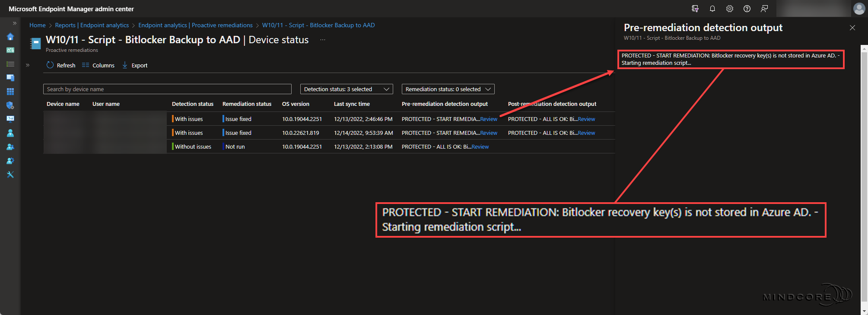The image size is (868, 315).
Task: Click the help question mark icon
Action: point(747,9)
